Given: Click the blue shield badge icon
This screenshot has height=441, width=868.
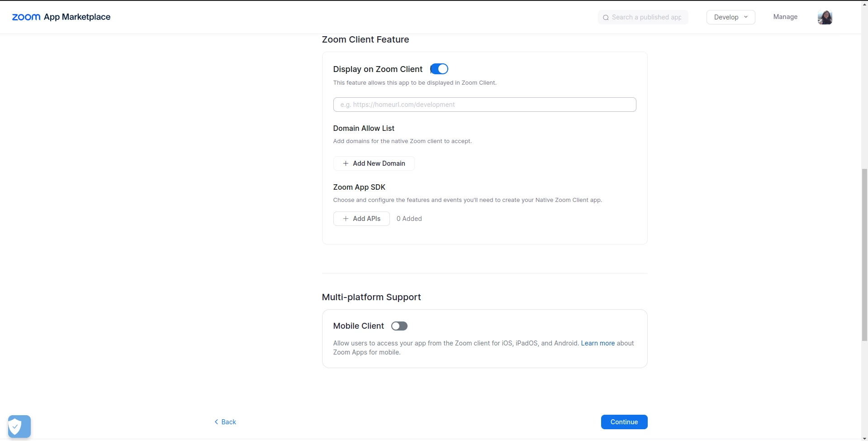Looking at the screenshot, I should click(x=19, y=426).
